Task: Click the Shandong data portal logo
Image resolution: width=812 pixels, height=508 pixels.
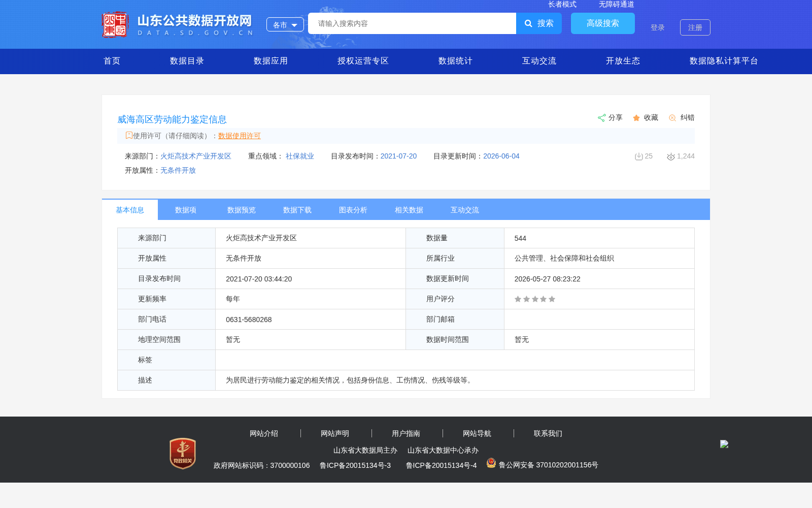Action: pyautogui.click(x=177, y=24)
